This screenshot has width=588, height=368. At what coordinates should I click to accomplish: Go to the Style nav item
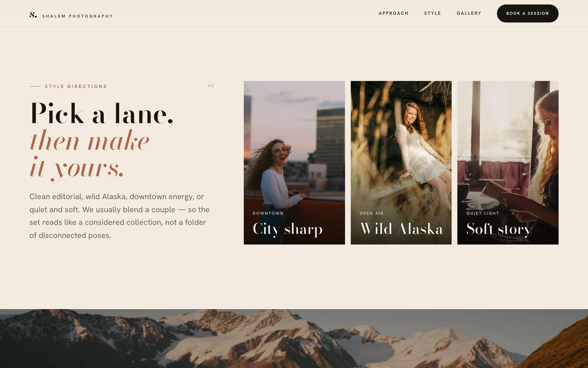(432, 13)
